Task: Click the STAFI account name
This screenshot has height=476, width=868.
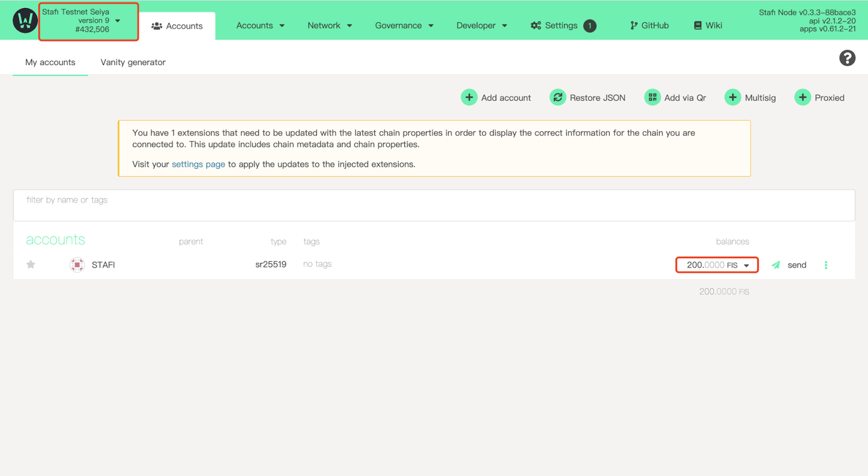Action: click(x=103, y=265)
